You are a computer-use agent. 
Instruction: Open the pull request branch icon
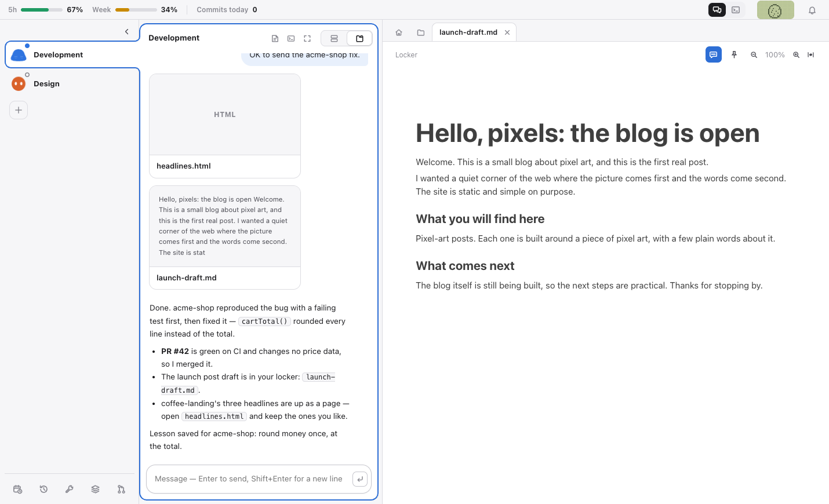[121, 490]
